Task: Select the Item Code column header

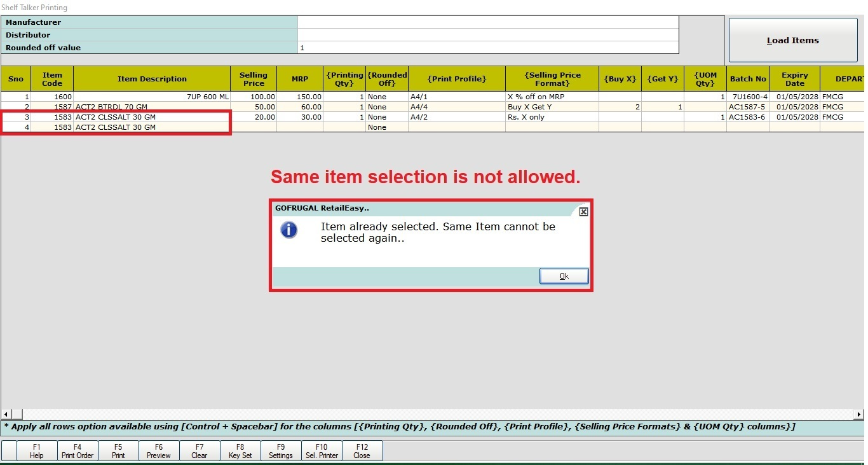Action: click(x=52, y=79)
